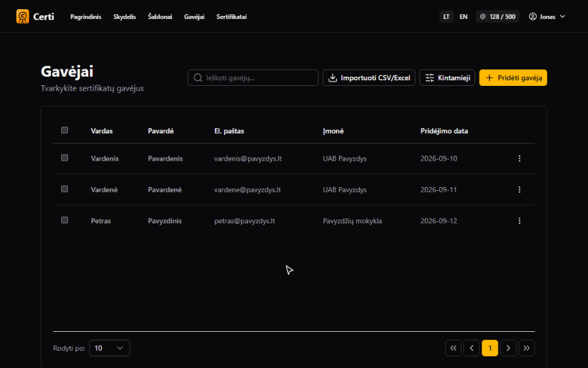
Task: Go to Šablonai in the navigation
Action: coord(160,17)
